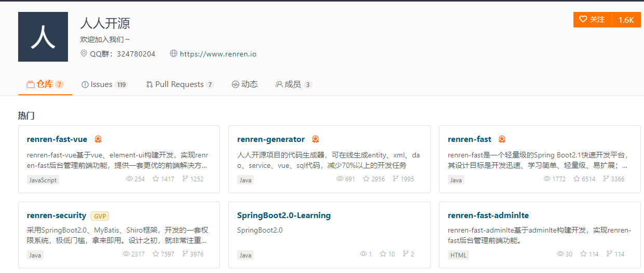
Task: Click the 热门 section heading
Action: pos(26,116)
